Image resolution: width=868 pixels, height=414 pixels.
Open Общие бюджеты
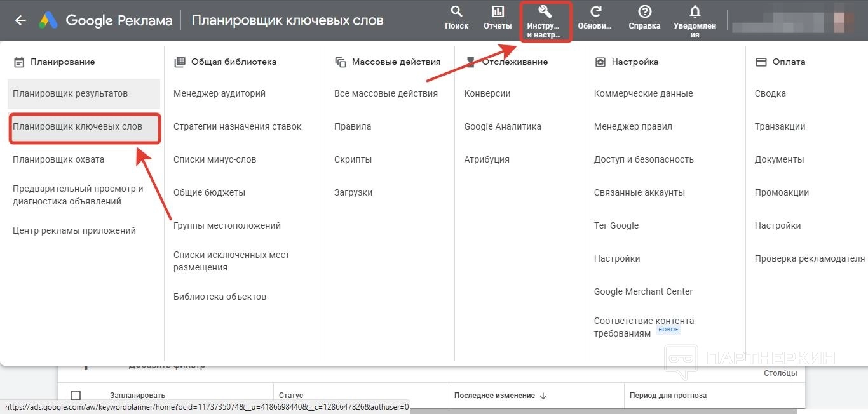pyautogui.click(x=209, y=192)
